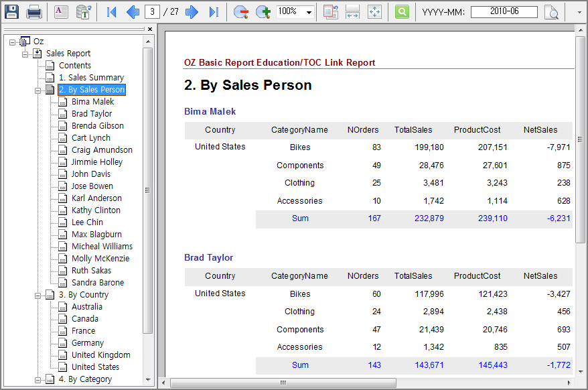Go to the first page
Screen dimensions: 588x390
(112, 11)
